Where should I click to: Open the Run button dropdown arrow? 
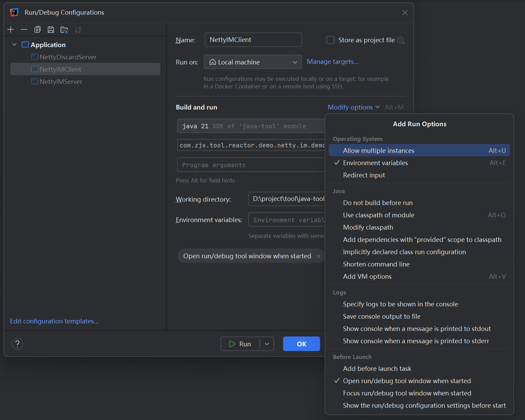point(267,344)
